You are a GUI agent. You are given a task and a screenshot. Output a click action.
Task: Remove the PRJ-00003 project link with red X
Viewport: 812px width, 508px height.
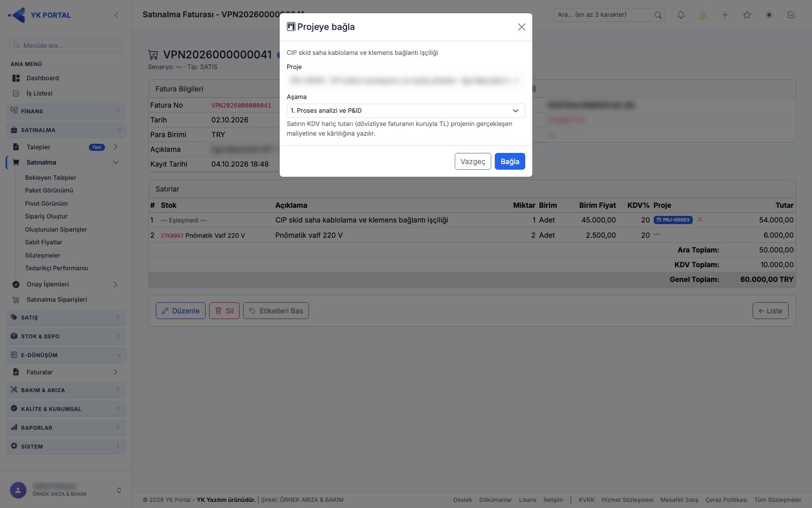700,219
